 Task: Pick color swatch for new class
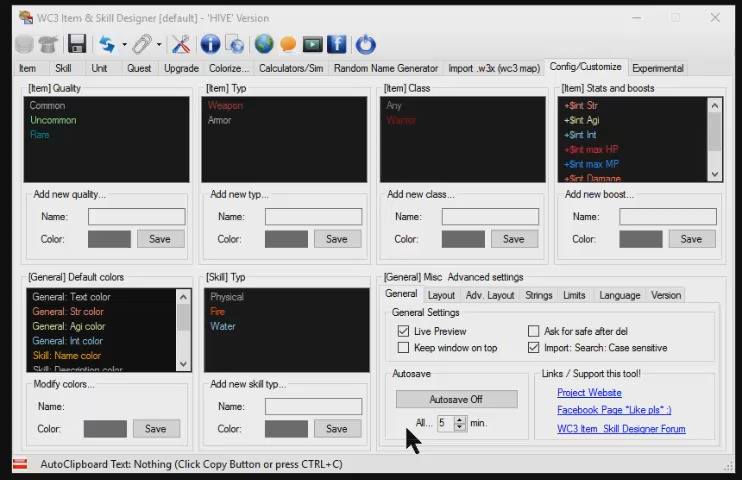click(x=463, y=239)
